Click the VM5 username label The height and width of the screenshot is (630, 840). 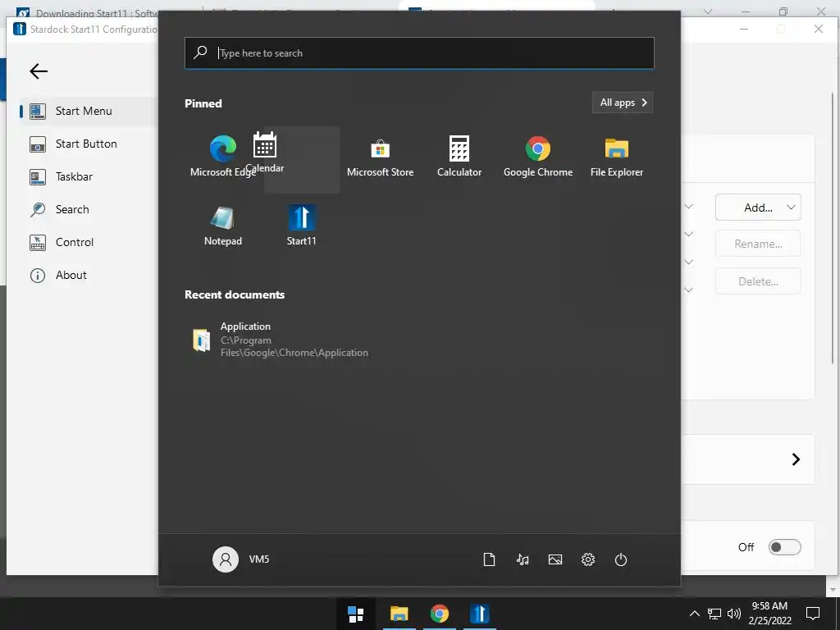[258, 559]
